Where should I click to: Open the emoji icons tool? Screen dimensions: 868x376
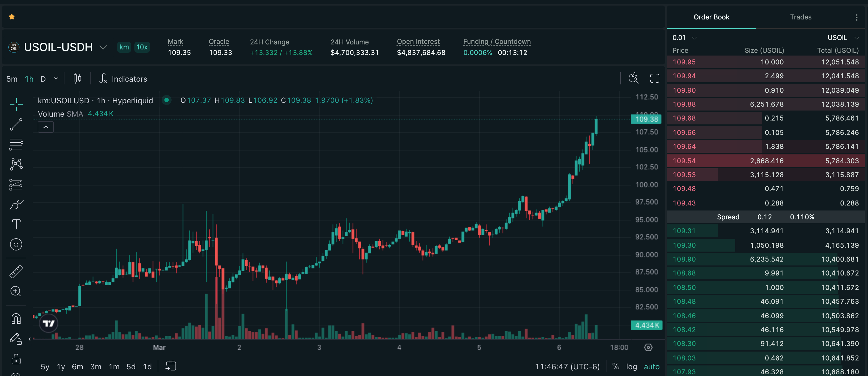(x=16, y=245)
